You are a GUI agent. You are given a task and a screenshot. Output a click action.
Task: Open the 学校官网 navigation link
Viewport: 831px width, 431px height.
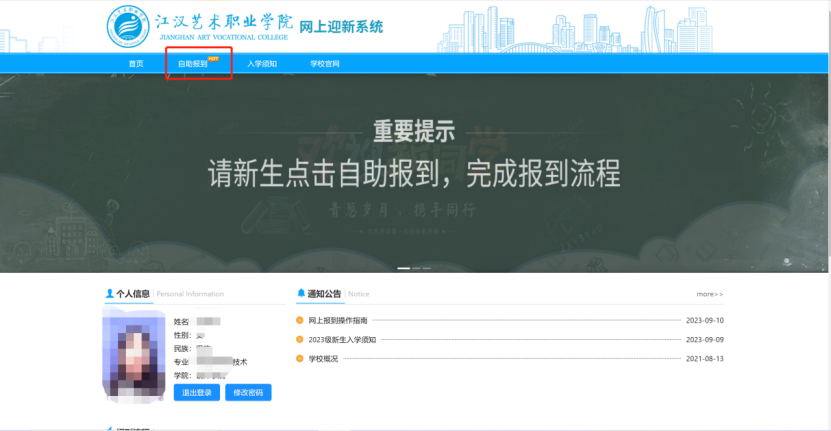[x=325, y=64]
